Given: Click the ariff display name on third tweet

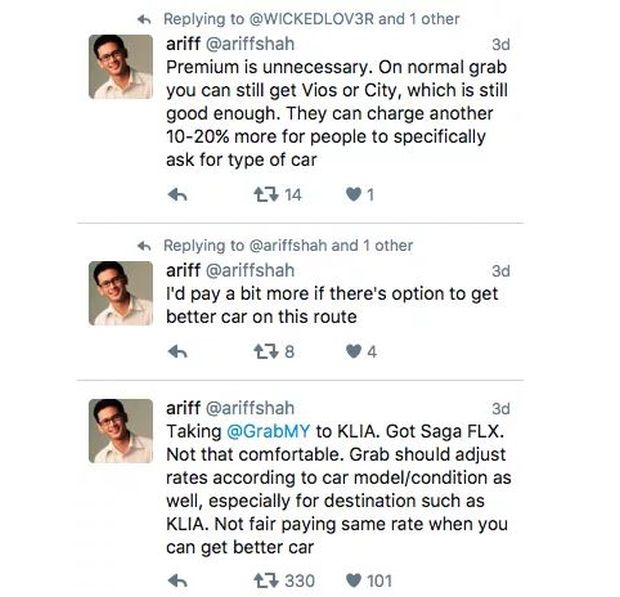Looking at the screenshot, I should 182,407.
